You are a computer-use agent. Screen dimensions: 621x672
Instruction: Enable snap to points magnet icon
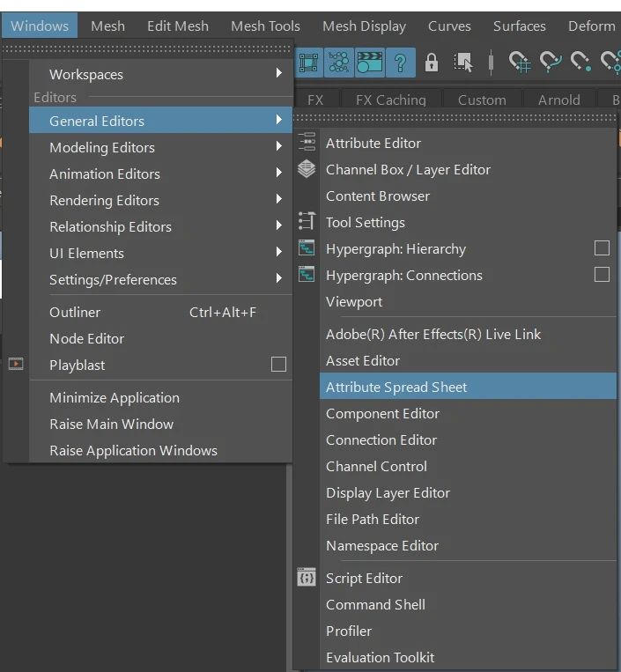click(580, 63)
